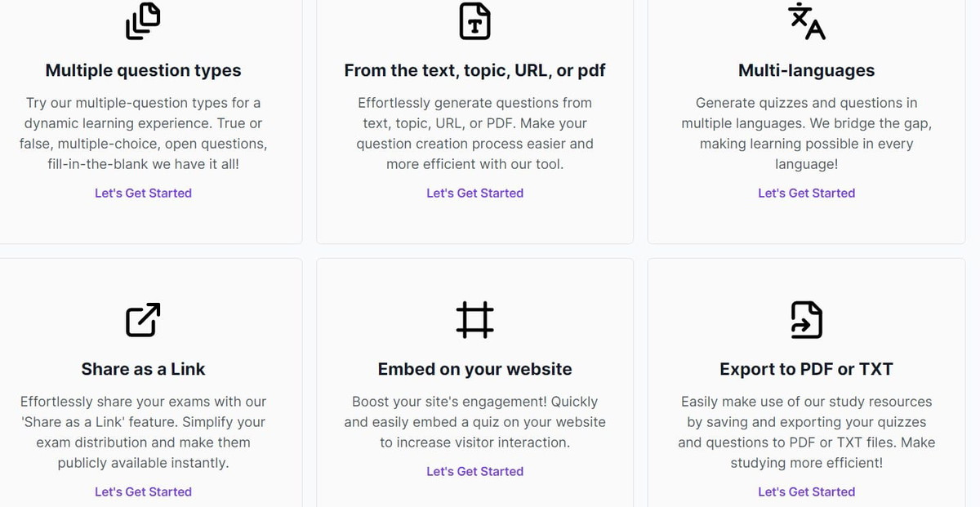Click the multi-languages translate icon

(806, 21)
